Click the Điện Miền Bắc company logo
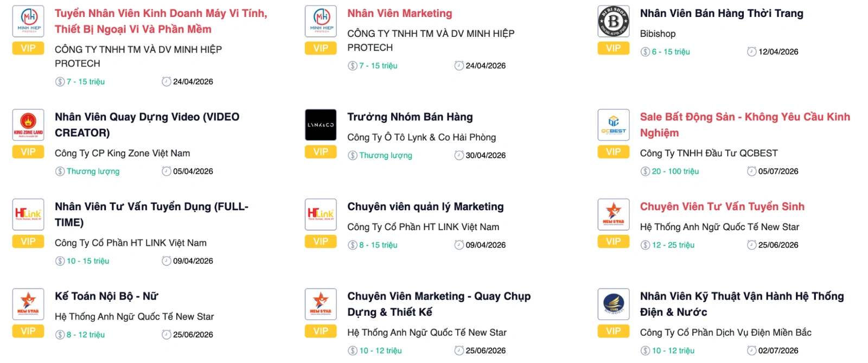Viewport: 868px width, 363px height. pos(614,304)
